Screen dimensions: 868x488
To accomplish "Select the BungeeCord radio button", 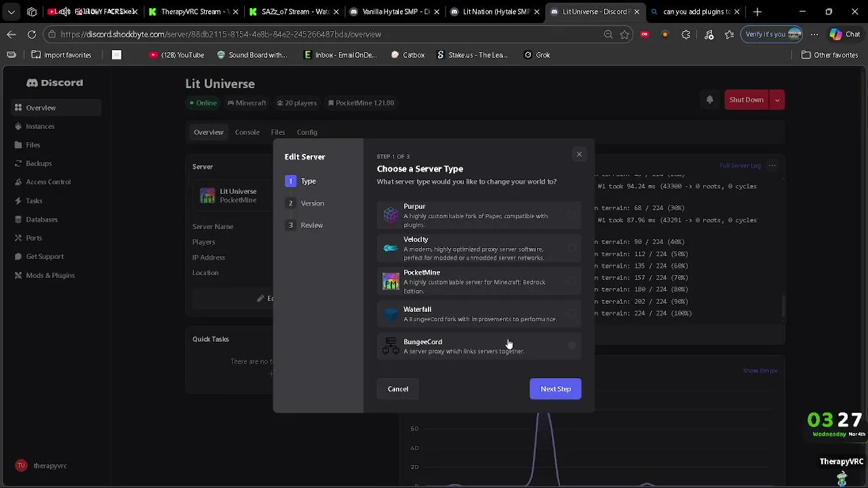I will click(572, 346).
